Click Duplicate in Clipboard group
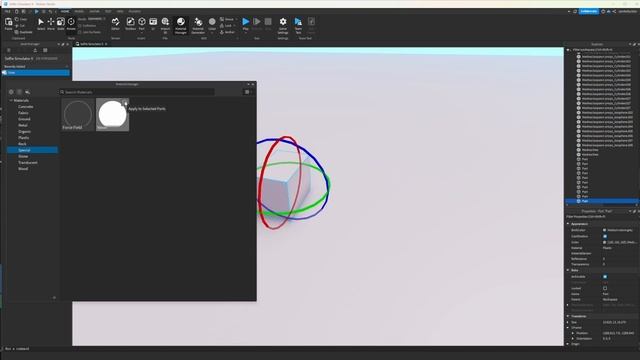Viewport: 640px width, 360px height. (24, 32)
